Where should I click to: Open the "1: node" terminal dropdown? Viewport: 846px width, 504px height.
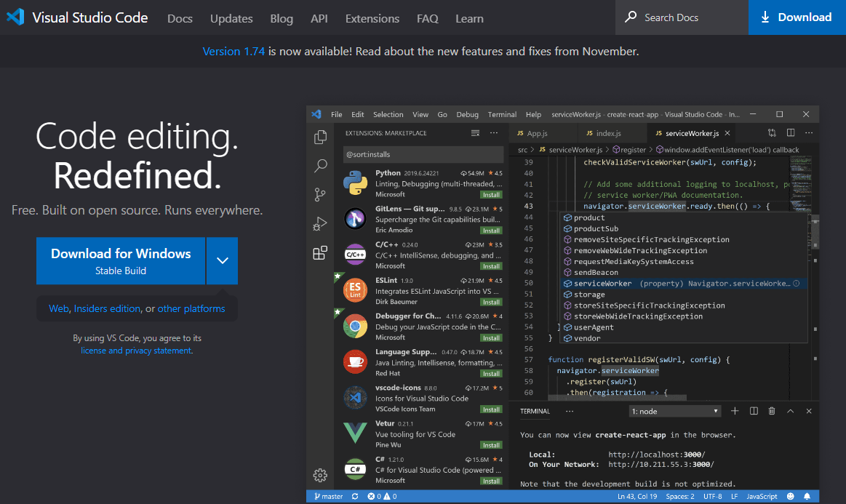point(674,411)
